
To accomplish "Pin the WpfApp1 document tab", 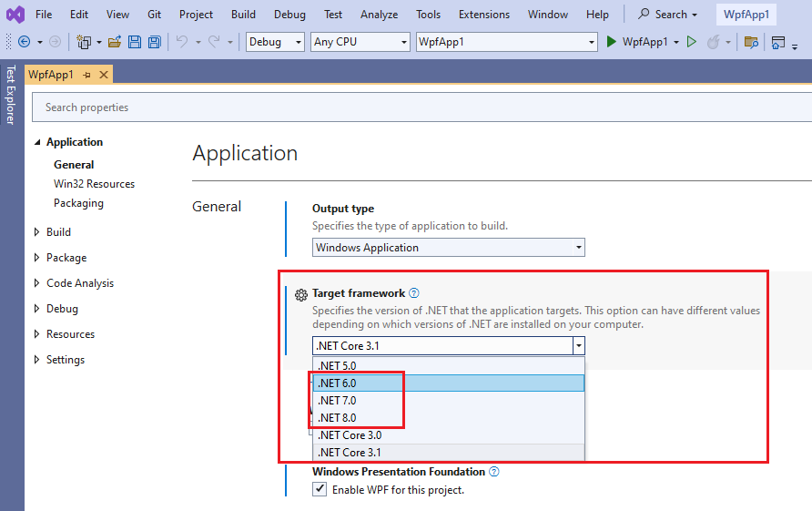I will 87,75.
